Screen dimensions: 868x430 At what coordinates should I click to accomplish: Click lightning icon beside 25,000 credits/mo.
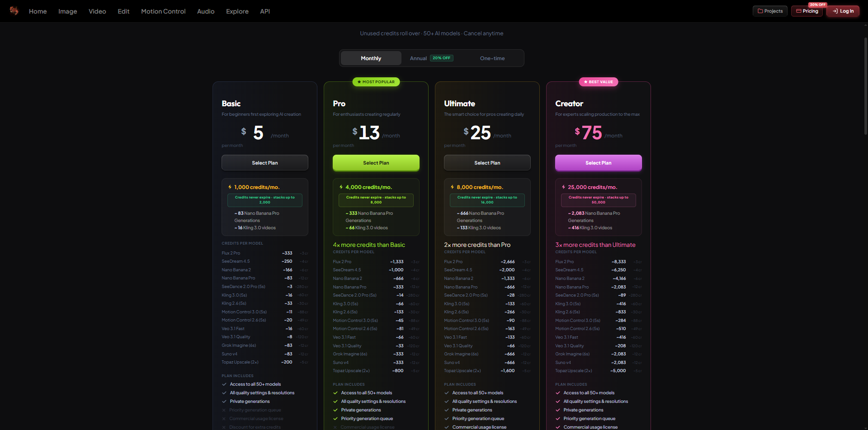[563, 187]
